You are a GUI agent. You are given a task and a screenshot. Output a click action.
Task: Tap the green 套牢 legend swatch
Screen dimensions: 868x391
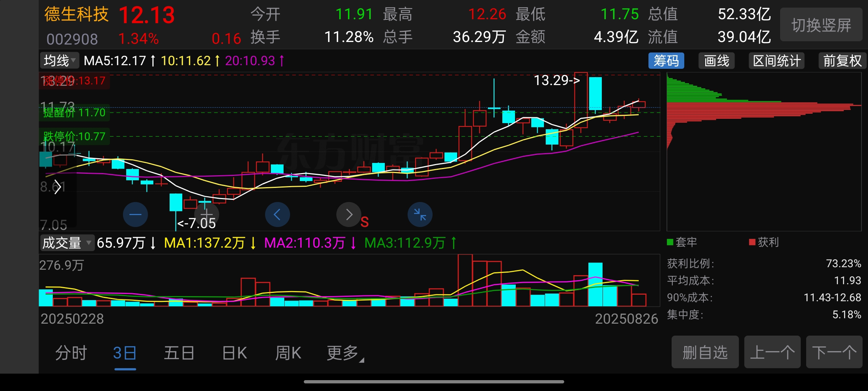pyautogui.click(x=670, y=242)
